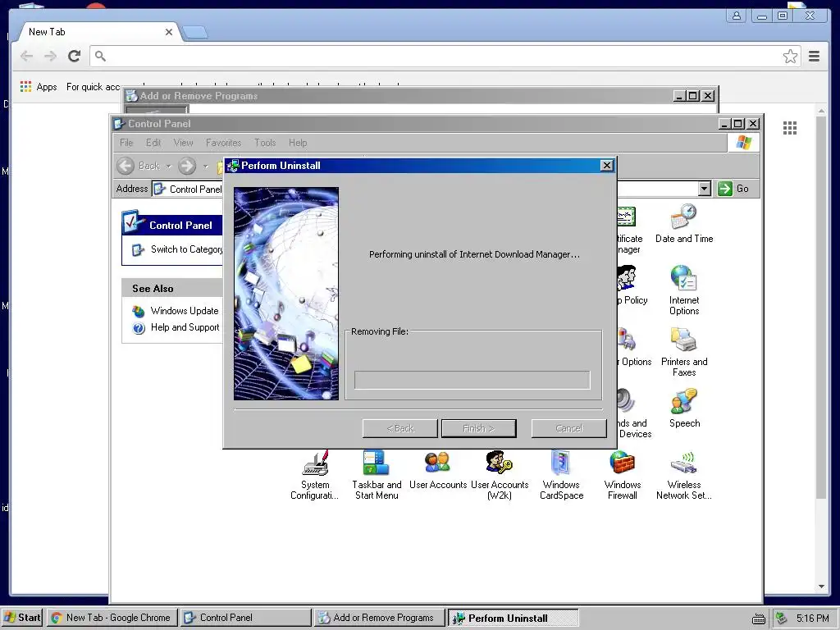Bookmark page with star icon

(x=790, y=57)
